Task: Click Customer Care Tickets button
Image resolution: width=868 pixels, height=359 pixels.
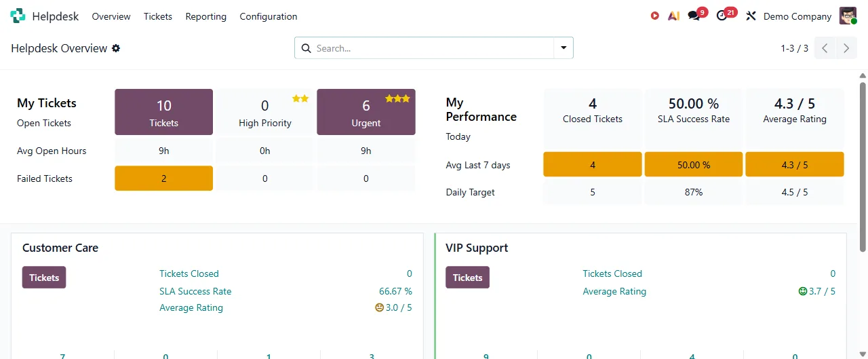Action: [44, 278]
